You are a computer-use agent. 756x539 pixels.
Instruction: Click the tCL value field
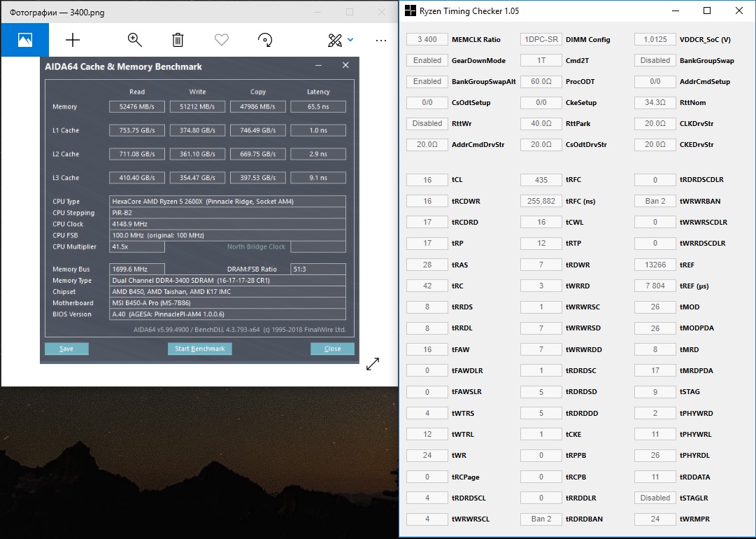click(x=427, y=179)
